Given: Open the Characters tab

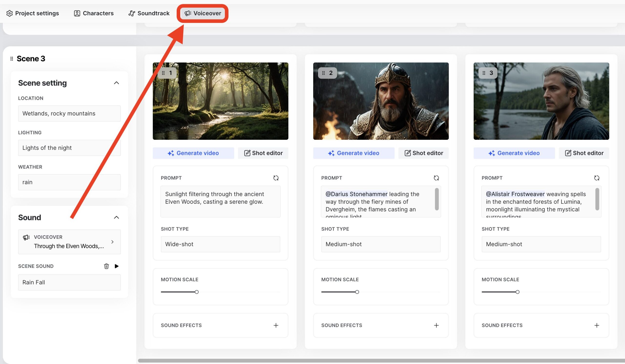Looking at the screenshot, I should click(x=94, y=13).
